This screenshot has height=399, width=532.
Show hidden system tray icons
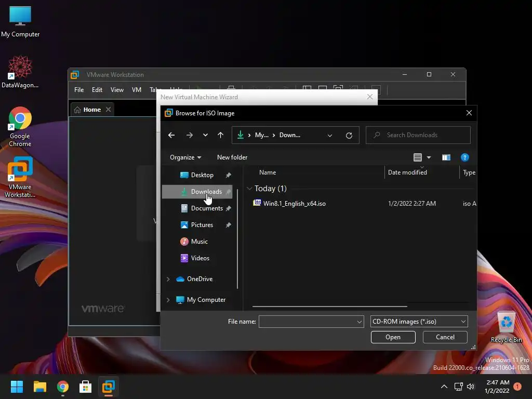(x=444, y=387)
